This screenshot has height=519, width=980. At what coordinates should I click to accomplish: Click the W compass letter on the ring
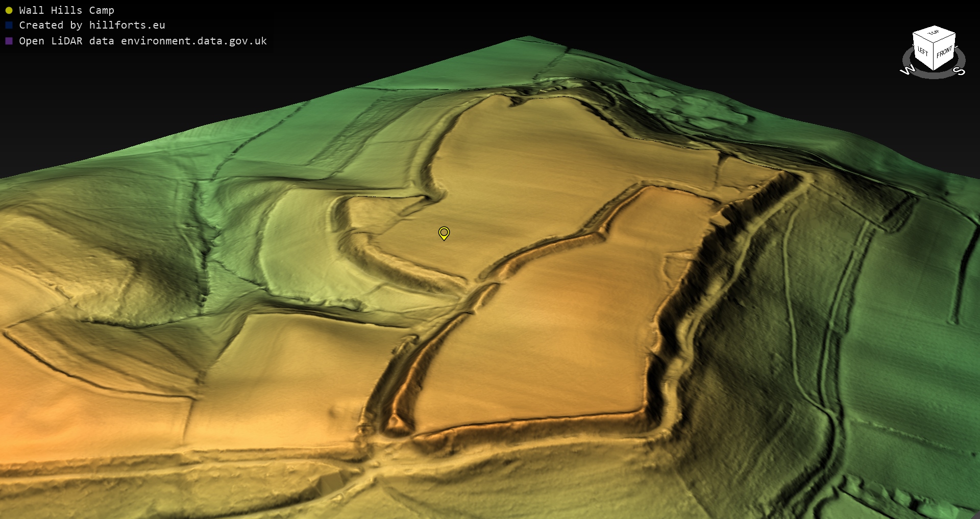coord(908,70)
